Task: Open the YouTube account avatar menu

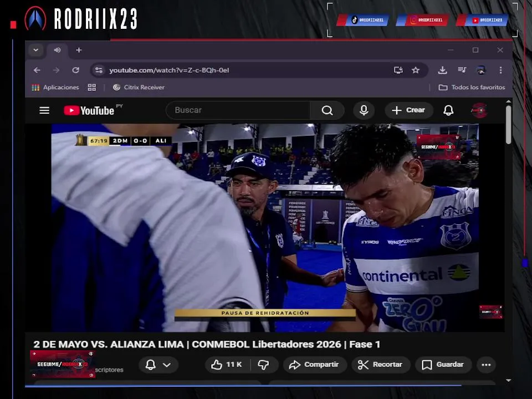Action: tap(479, 110)
